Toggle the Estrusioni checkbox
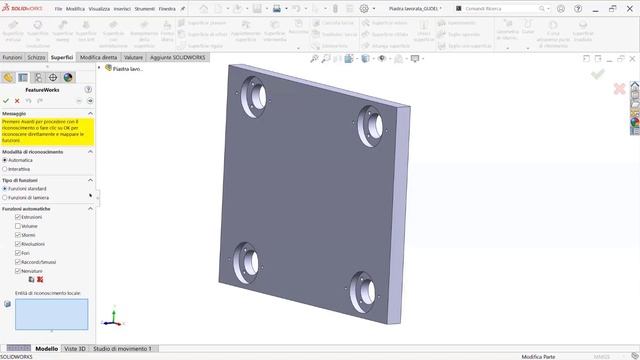Screen dimensions: 640x360 (18, 217)
